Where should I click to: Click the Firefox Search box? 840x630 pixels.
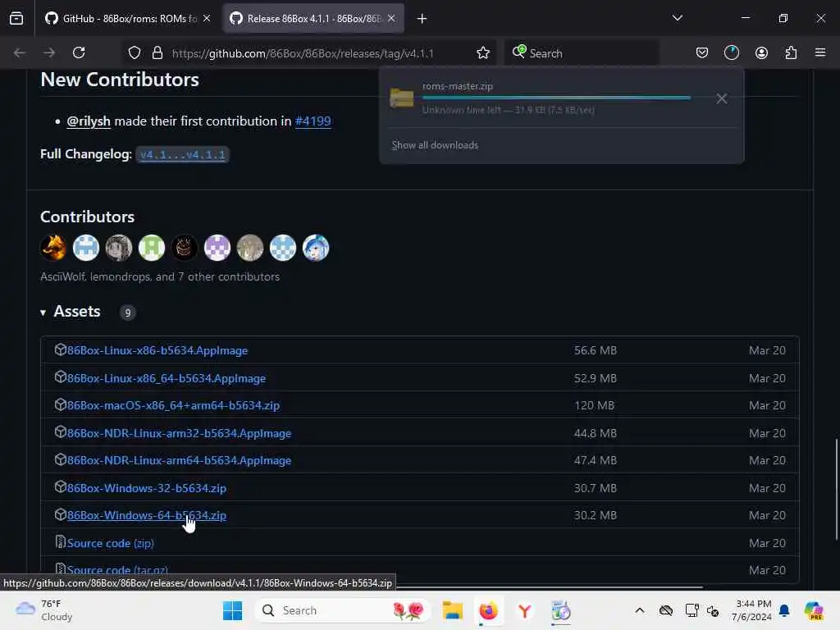(x=582, y=53)
